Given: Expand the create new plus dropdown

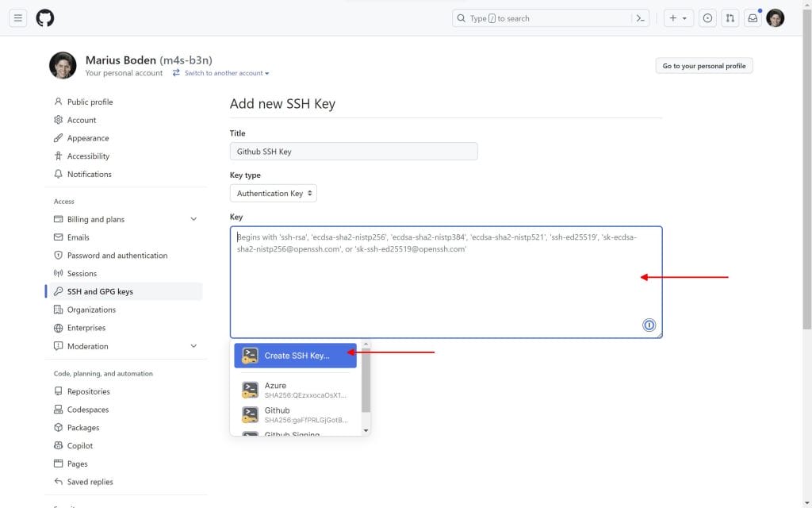Looking at the screenshot, I should click(x=677, y=18).
